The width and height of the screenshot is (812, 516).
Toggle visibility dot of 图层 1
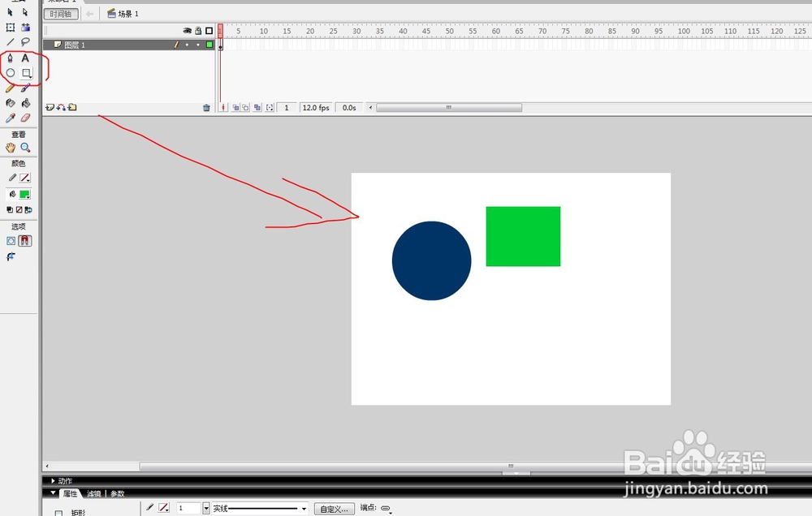(x=187, y=45)
